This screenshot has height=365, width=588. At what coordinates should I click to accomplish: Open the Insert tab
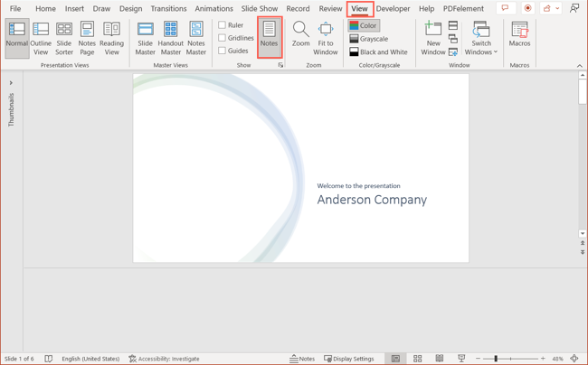pos(74,8)
